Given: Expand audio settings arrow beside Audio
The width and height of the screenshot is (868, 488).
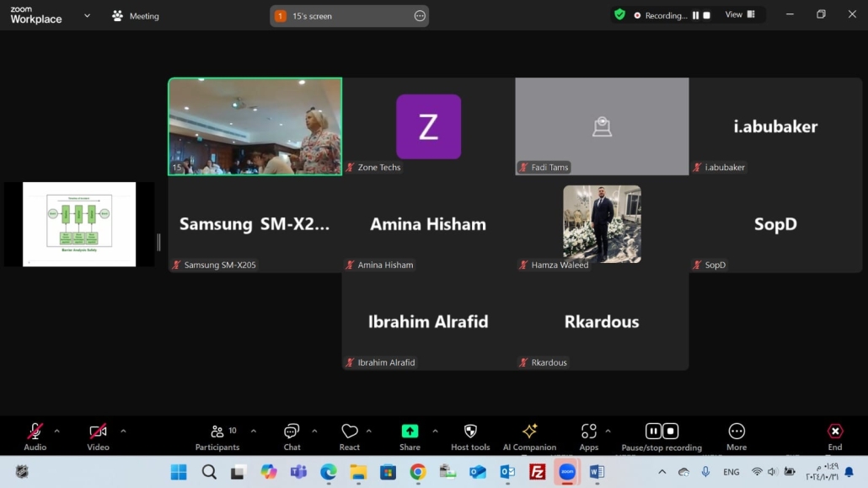Looking at the screenshot, I should (56, 432).
